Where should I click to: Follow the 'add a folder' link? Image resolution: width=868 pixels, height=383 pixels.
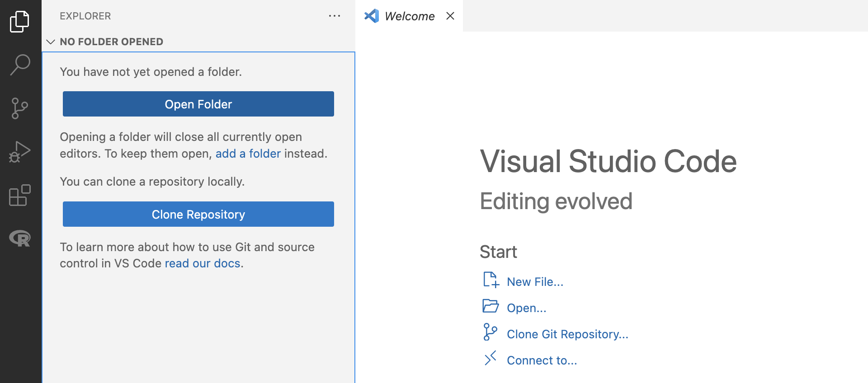click(x=248, y=154)
